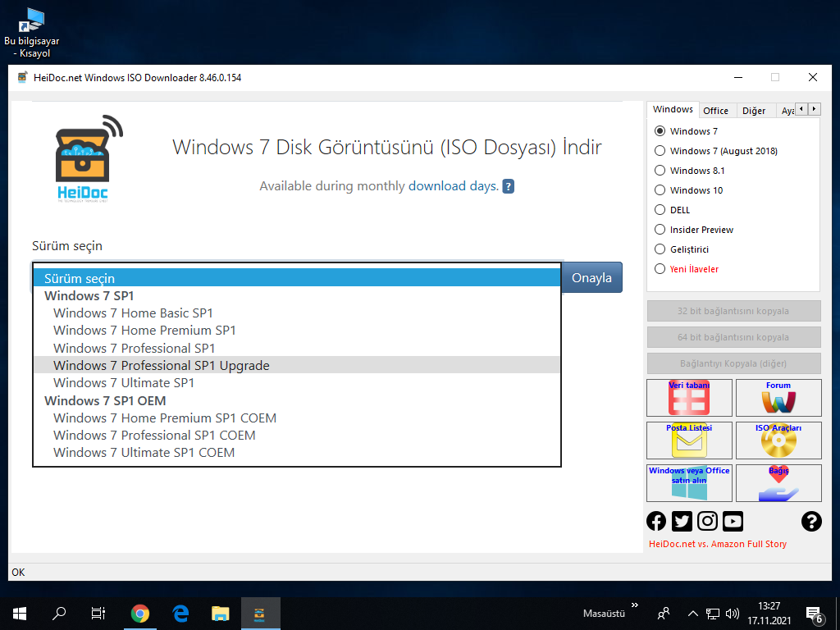Choose Sürüm seçin highlighted dropdown entry

(x=297, y=278)
